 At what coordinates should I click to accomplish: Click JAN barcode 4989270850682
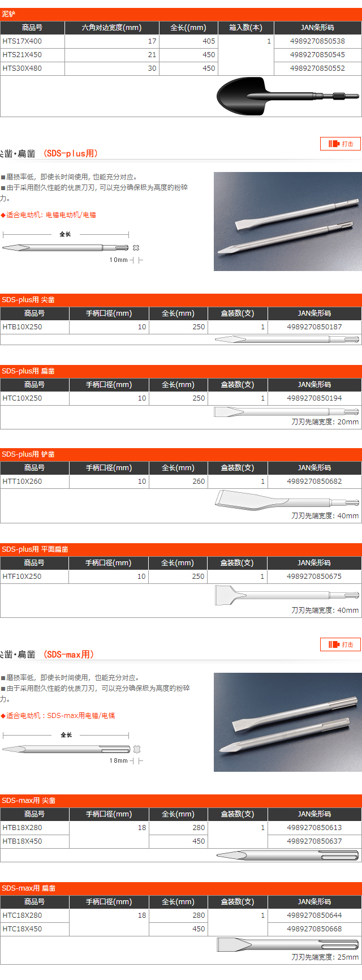(x=314, y=482)
